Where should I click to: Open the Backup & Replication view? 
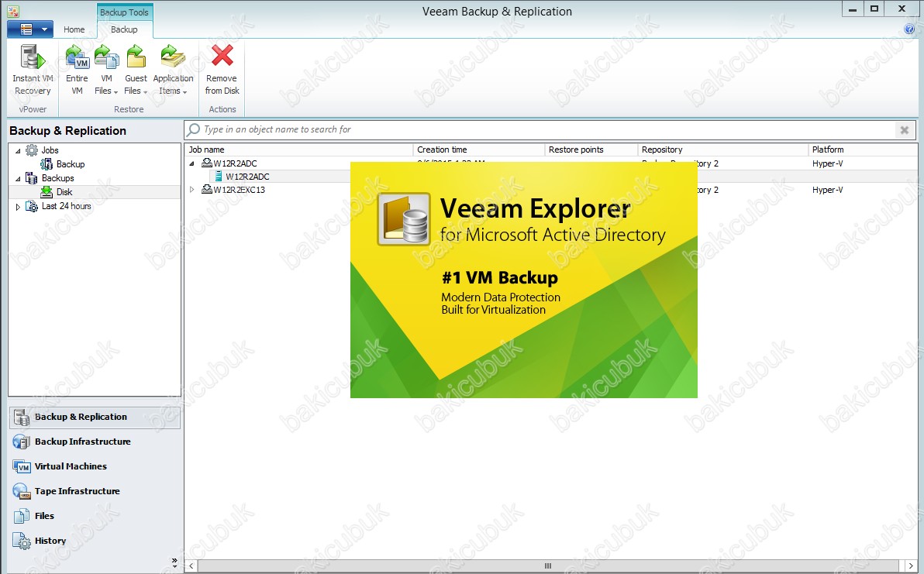click(95, 417)
